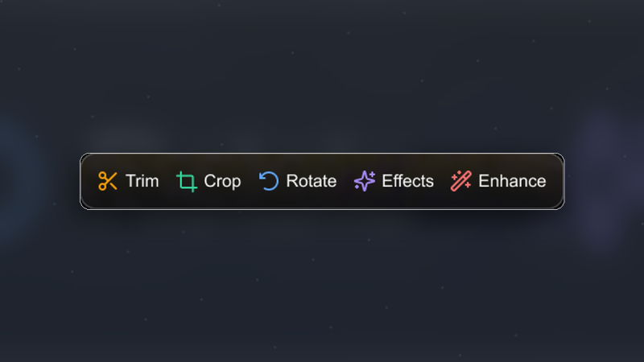Screen dimensions: 644x362
Task: Click the circular arrow beside Rotate
Action: click(269, 181)
